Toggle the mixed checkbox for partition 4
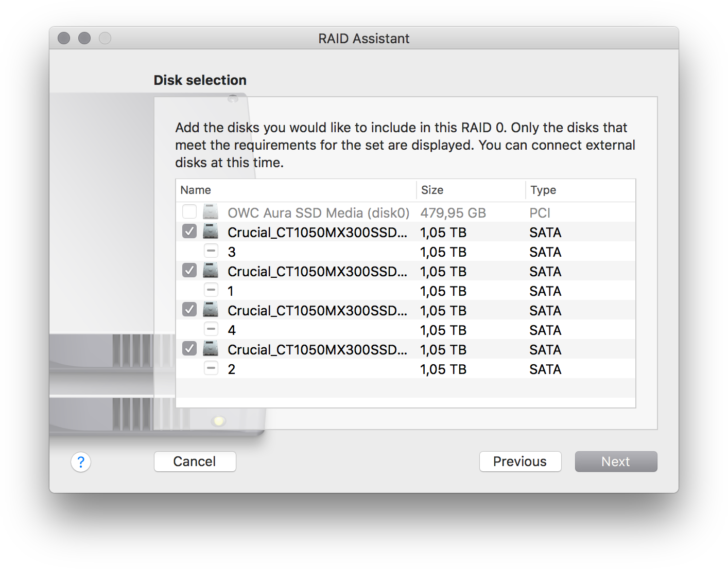This screenshot has width=728, height=569. click(x=211, y=329)
